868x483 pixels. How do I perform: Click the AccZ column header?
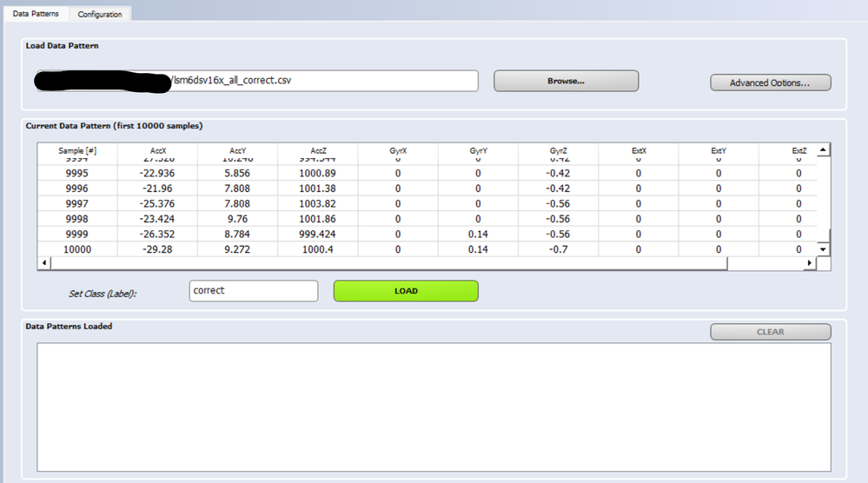pos(318,150)
